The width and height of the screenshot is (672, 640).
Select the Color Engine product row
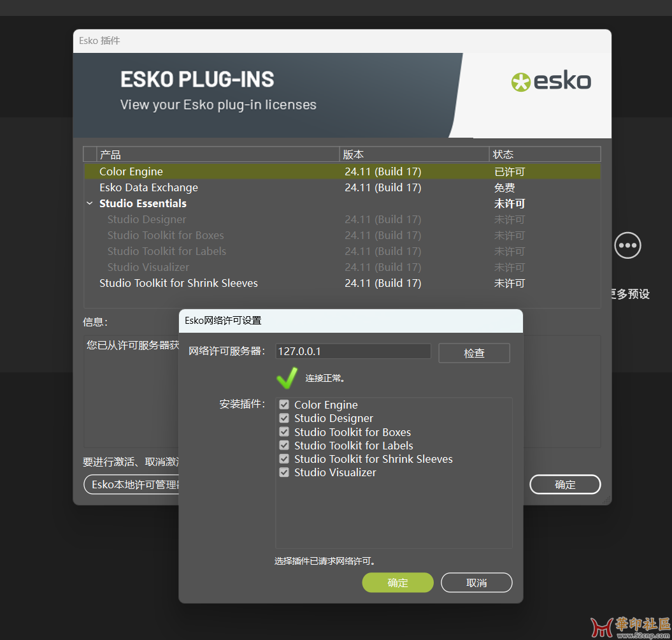pos(342,171)
